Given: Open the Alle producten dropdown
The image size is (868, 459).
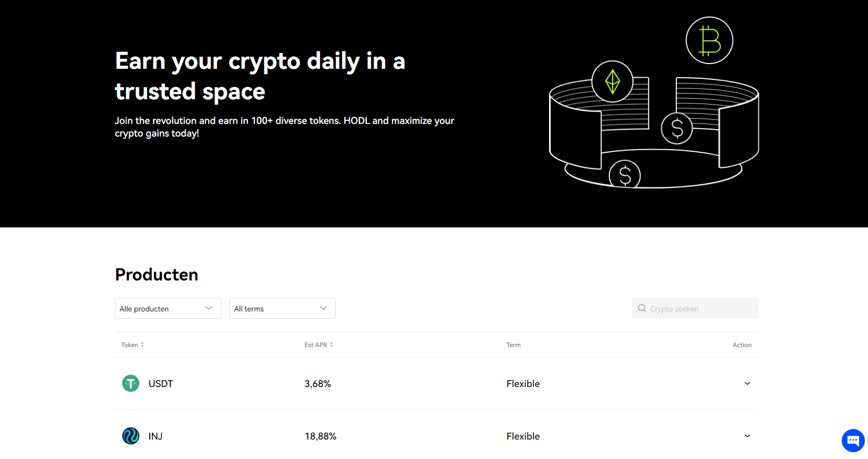Looking at the screenshot, I should 168,308.
